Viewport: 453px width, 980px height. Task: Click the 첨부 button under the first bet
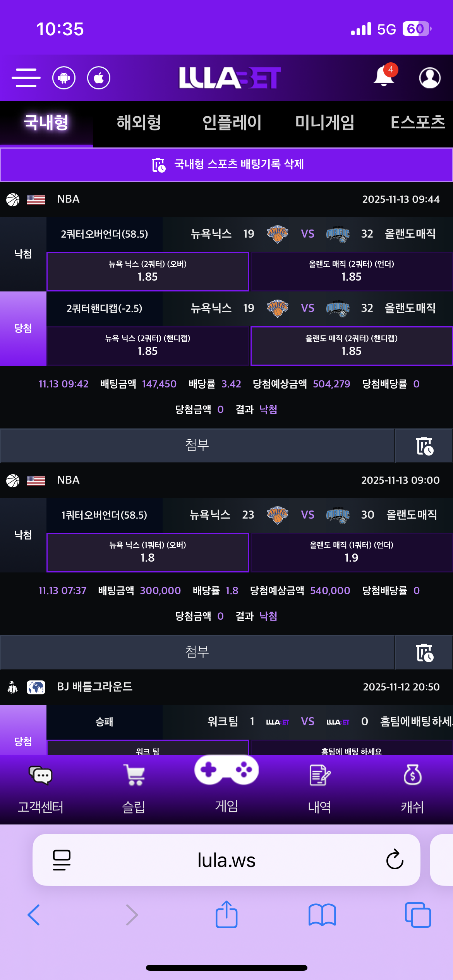coord(197,445)
